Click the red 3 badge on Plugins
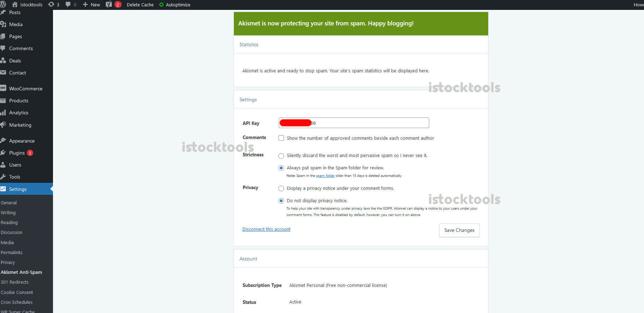This screenshot has height=313, width=644. point(30,153)
